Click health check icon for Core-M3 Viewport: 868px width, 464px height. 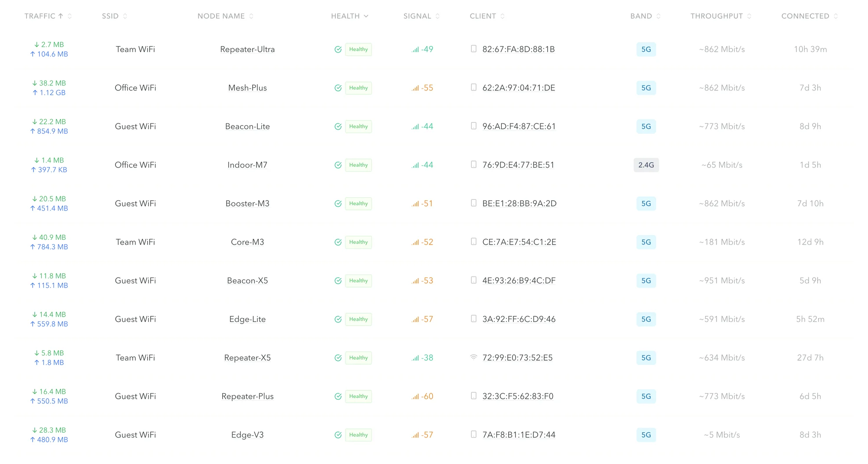(338, 242)
